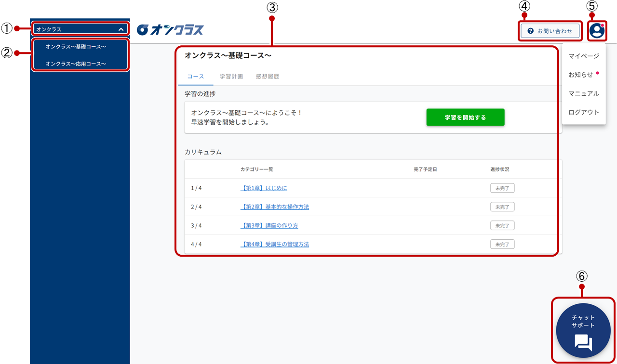Image resolution: width=617 pixels, height=364 pixels.
Task: Click the welcome message オンクラス〜基礎コース〜にようこそ！
Action: click(247, 113)
